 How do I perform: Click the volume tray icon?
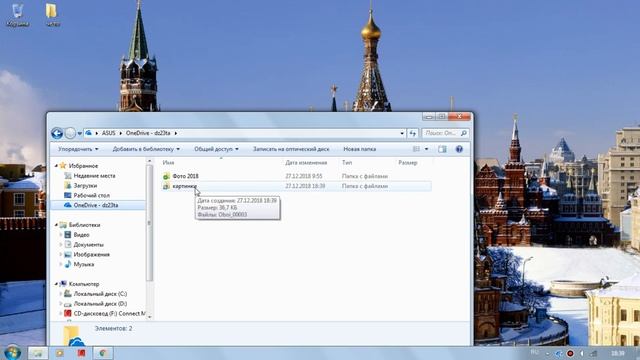click(x=582, y=353)
